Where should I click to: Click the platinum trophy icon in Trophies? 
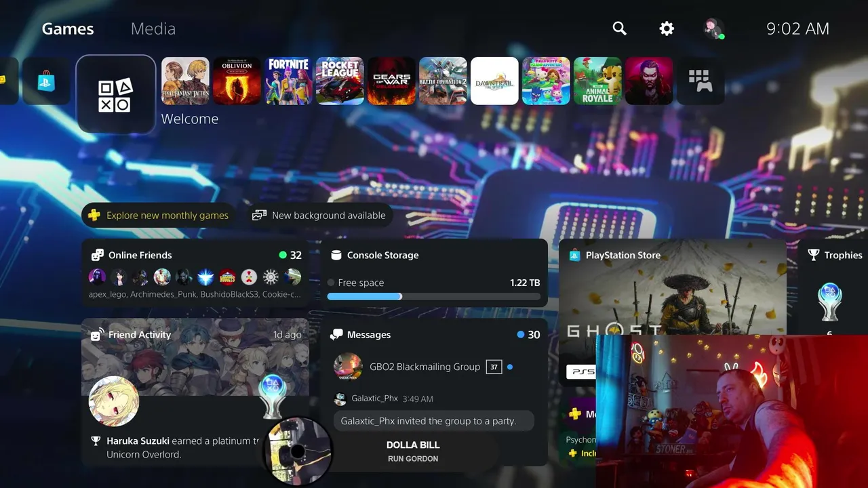(x=829, y=302)
